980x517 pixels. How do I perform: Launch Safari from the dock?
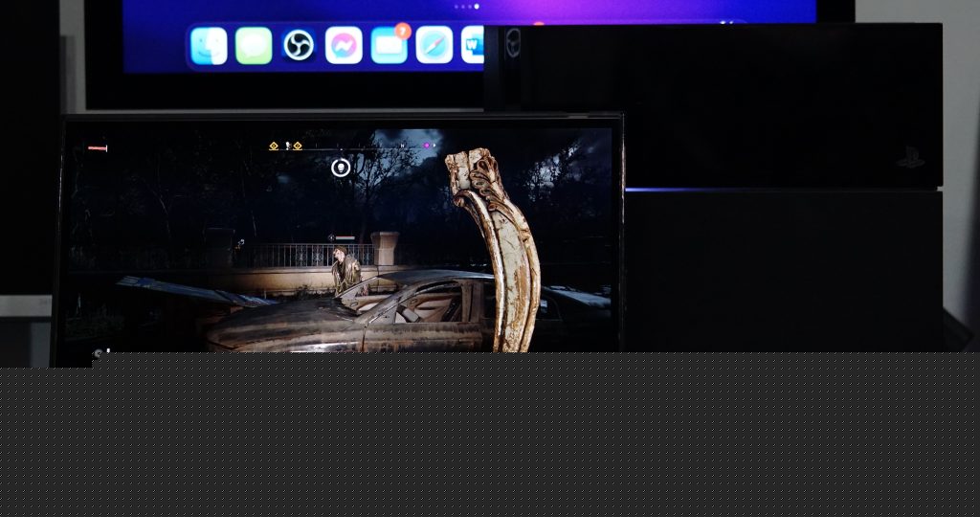[x=434, y=45]
